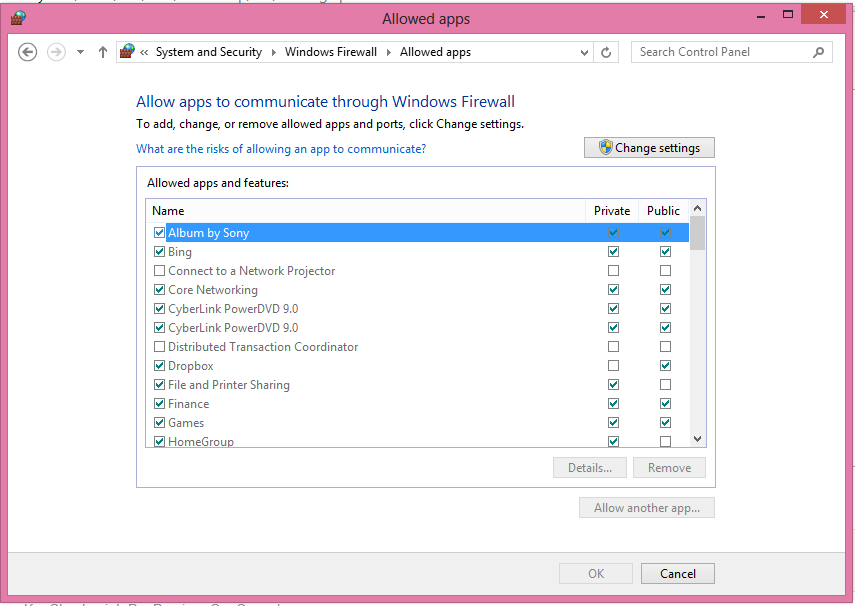Click the Refresh button beside address bar

(x=606, y=52)
